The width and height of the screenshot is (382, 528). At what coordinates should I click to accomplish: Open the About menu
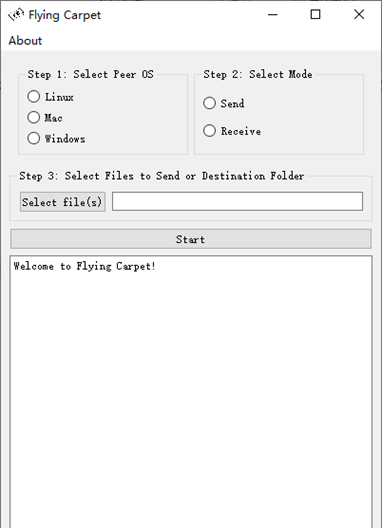25,41
